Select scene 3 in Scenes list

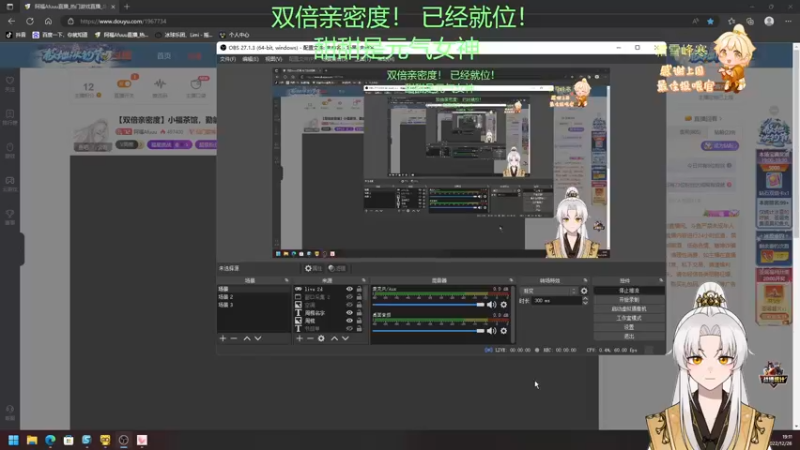(254, 305)
